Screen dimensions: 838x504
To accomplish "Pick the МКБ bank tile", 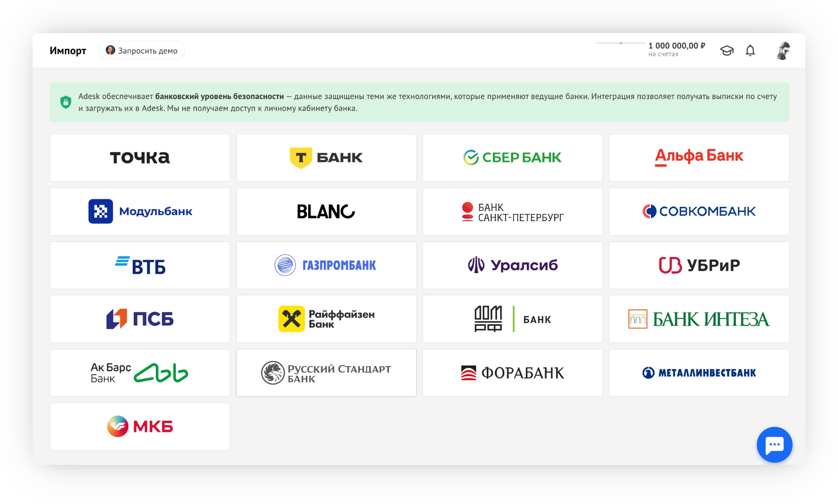I will tap(140, 426).
